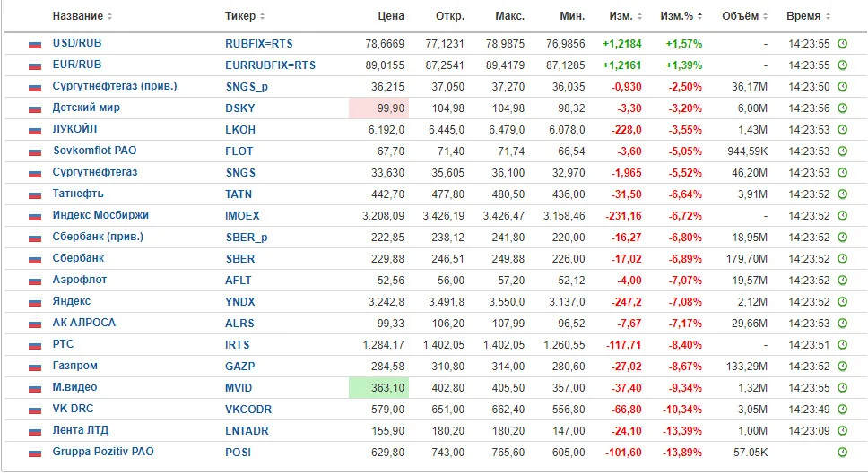868x475 pixels.
Task: Click the LNTADR ticker
Action: click(x=247, y=431)
